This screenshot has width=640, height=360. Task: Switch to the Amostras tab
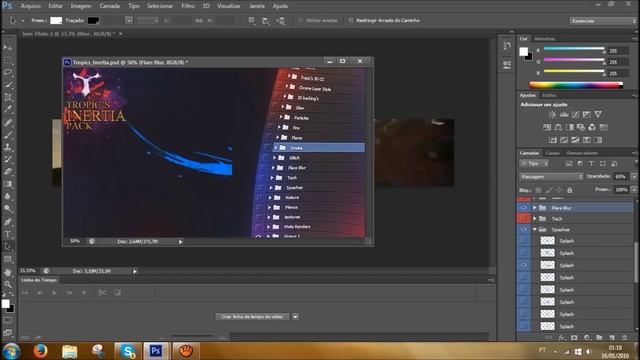pos(545,39)
